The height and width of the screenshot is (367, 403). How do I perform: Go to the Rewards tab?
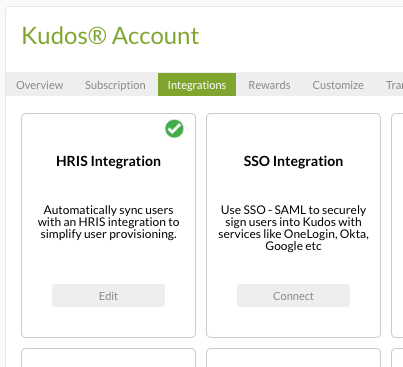point(269,85)
